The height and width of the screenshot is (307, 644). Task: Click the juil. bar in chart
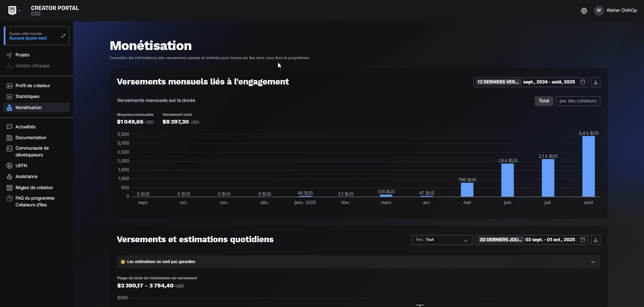[x=548, y=178]
